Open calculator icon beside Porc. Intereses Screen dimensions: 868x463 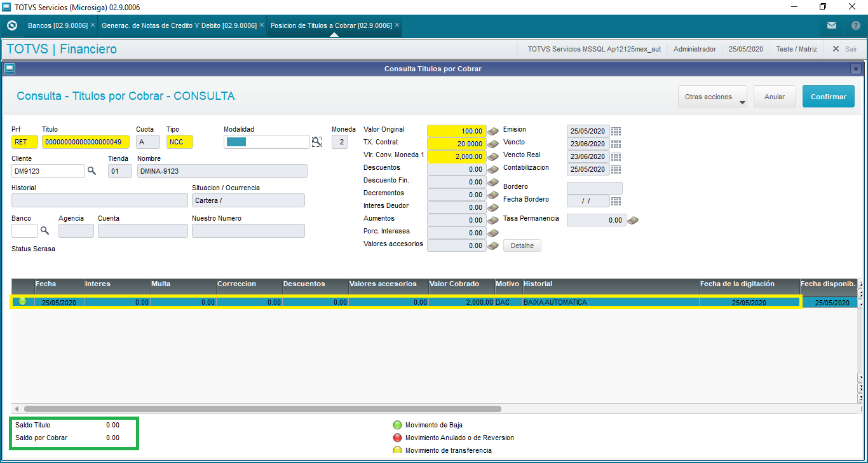tap(493, 233)
